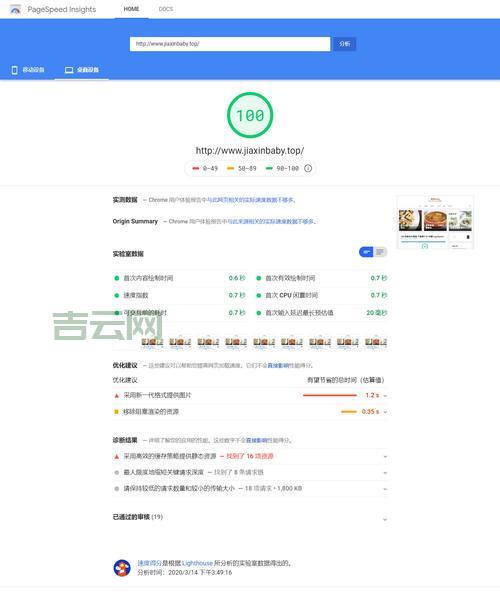Click red triangle icon for caching policy diagnostic

(x=117, y=456)
